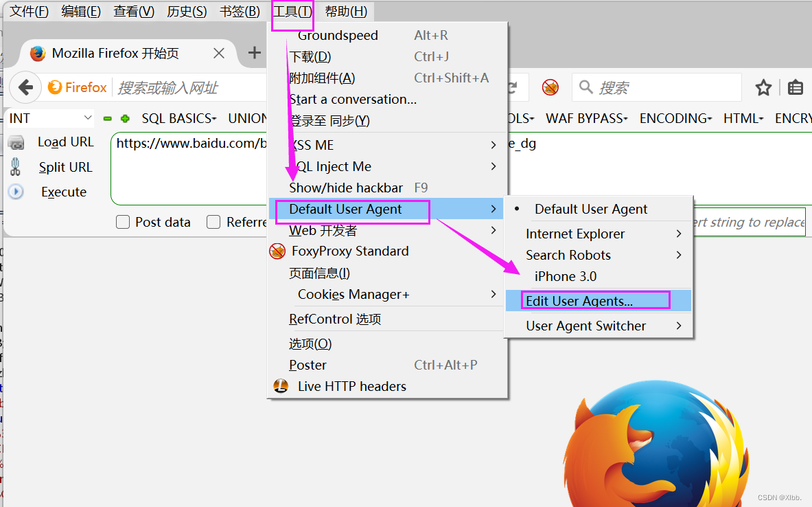Open WAF BYPASS dropdown menu
This screenshot has height=507, width=812.
coord(587,118)
